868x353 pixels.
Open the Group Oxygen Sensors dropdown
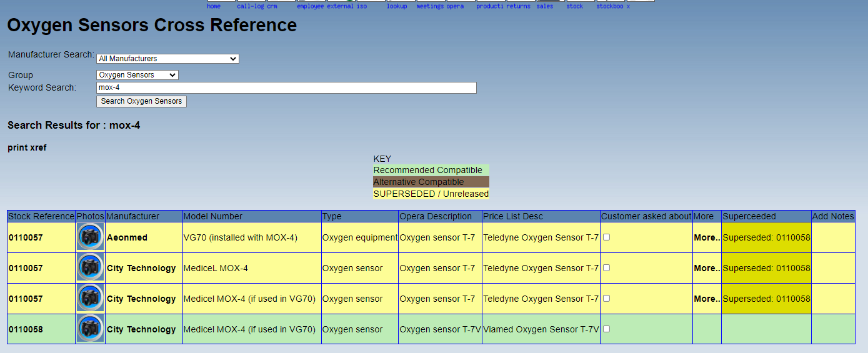click(x=137, y=75)
